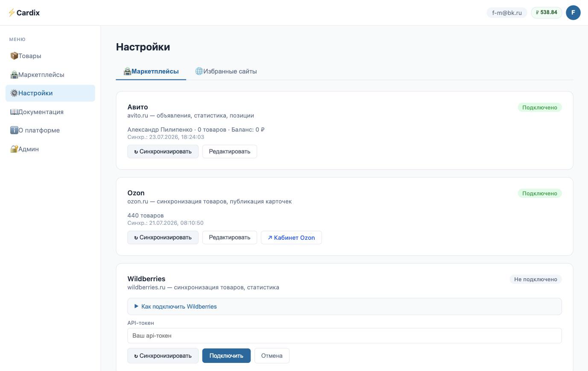This screenshot has width=588, height=371.
Task: Click the Александр Пилипенко account info line
Action: (x=196, y=130)
